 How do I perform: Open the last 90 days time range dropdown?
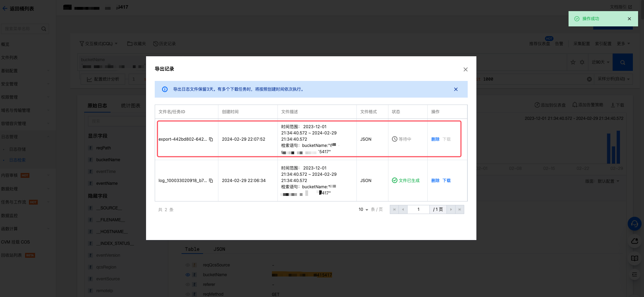click(601, 62)
